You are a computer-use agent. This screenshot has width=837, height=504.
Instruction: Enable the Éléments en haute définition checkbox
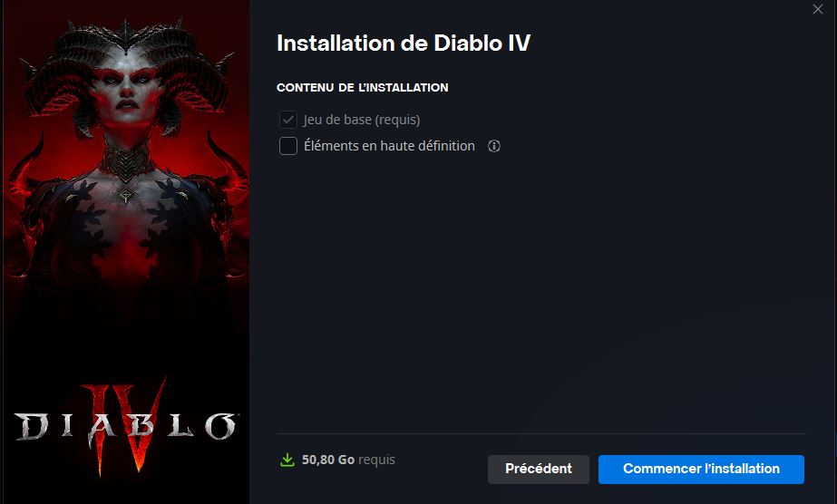(288, 146)
